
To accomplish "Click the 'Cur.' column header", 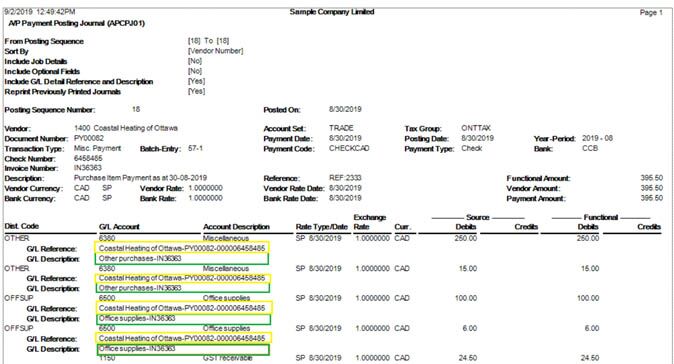I will coord(403,227).
